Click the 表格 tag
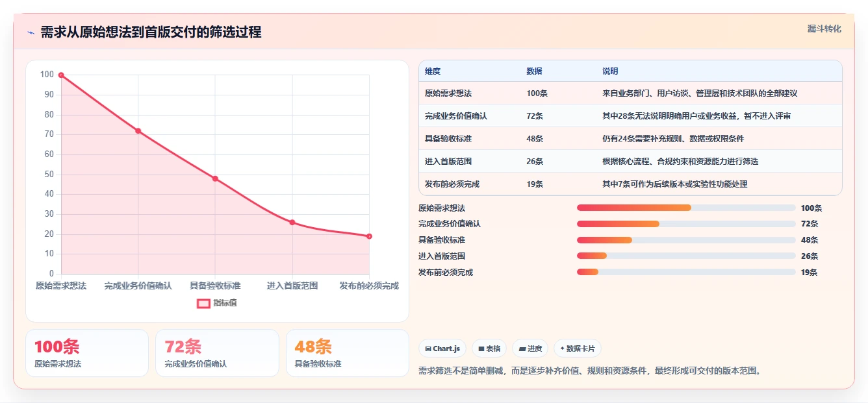868x403 pixels. coord(489,348)
